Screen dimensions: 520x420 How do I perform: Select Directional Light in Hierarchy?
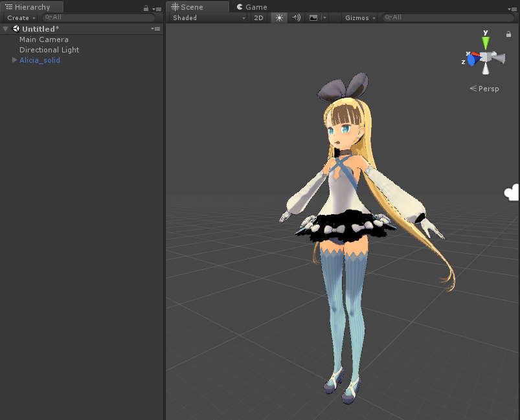49,50
